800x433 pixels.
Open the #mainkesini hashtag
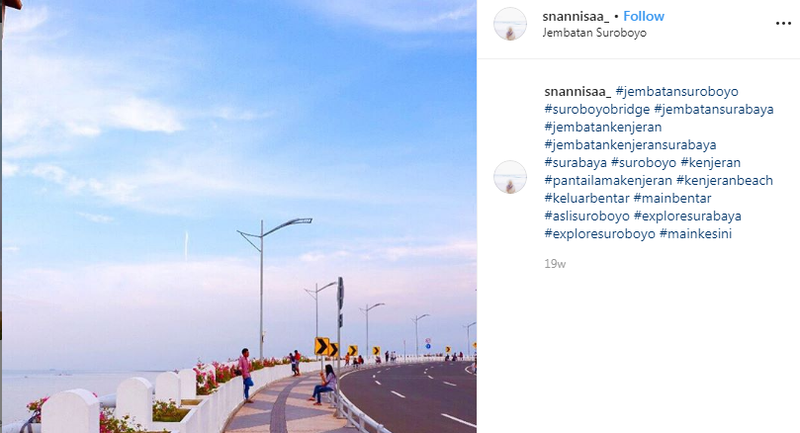(x=695, y=234)
